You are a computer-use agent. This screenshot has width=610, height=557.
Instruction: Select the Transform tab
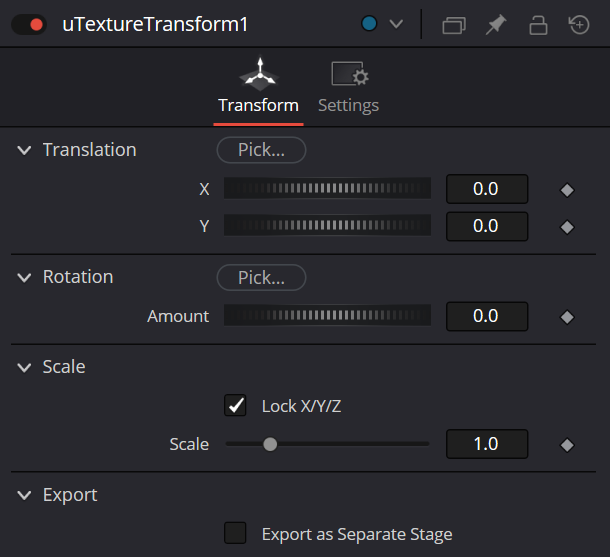(259, 88)
